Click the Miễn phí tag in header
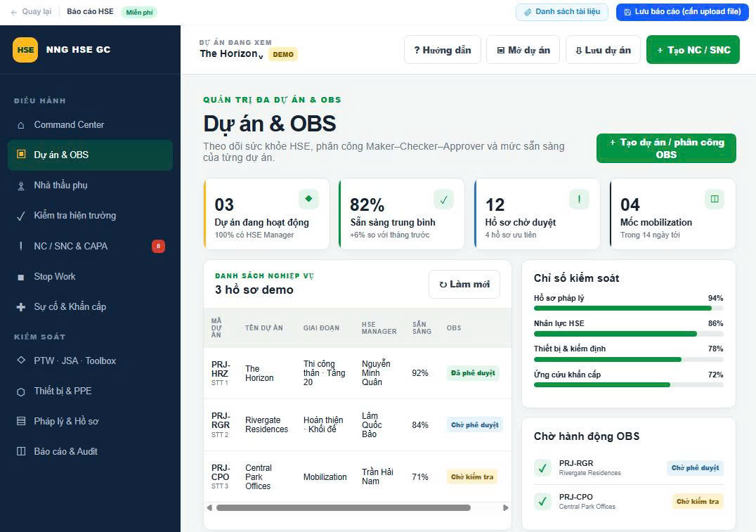Screen dimensions: 756x532 point(139,12)
